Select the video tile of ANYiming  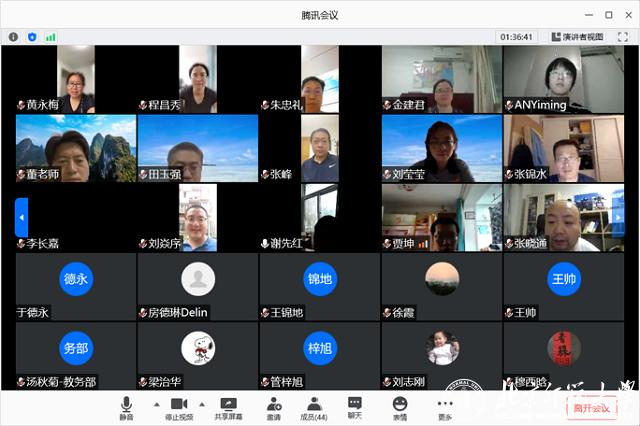click(x=564, y=79)
